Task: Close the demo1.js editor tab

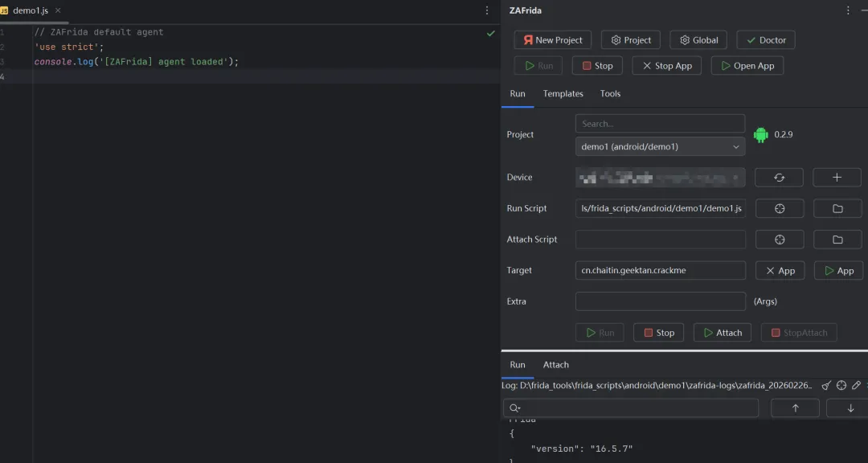Action: (58, 10)
